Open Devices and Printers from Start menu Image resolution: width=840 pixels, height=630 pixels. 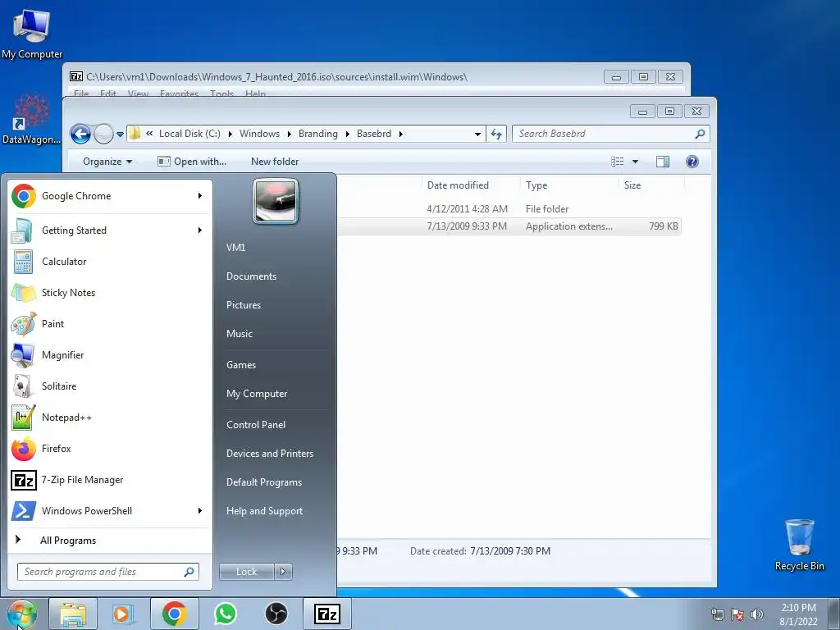pyautogui.click(x=269, y=454)
